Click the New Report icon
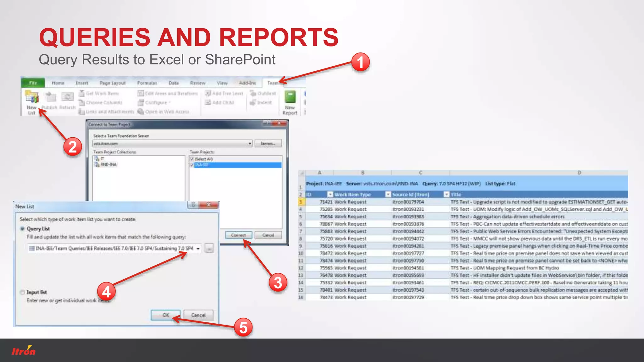 pos(290,103)
